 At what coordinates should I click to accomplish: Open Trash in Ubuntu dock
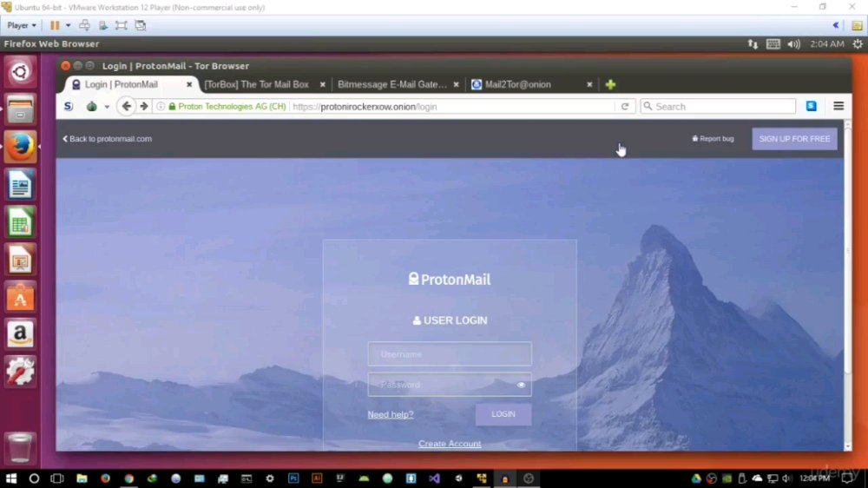click(x=20, y=447)
